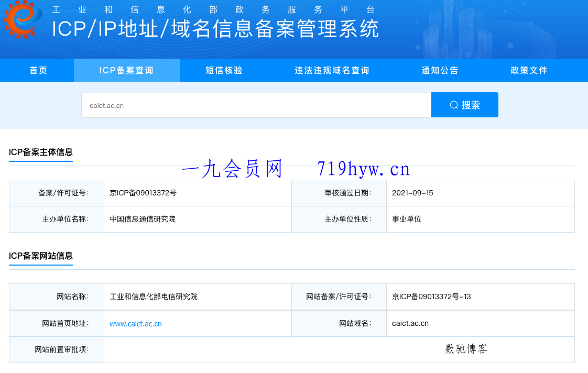This screenshot has height=373, width=588.
Task: Click the gear-shaped platform logo icon
Action: pos(23,19)
